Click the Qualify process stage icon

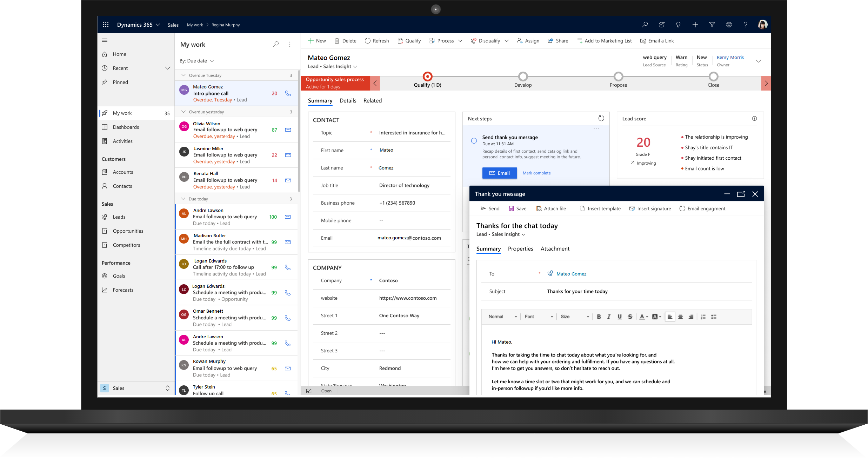[428, 76]
